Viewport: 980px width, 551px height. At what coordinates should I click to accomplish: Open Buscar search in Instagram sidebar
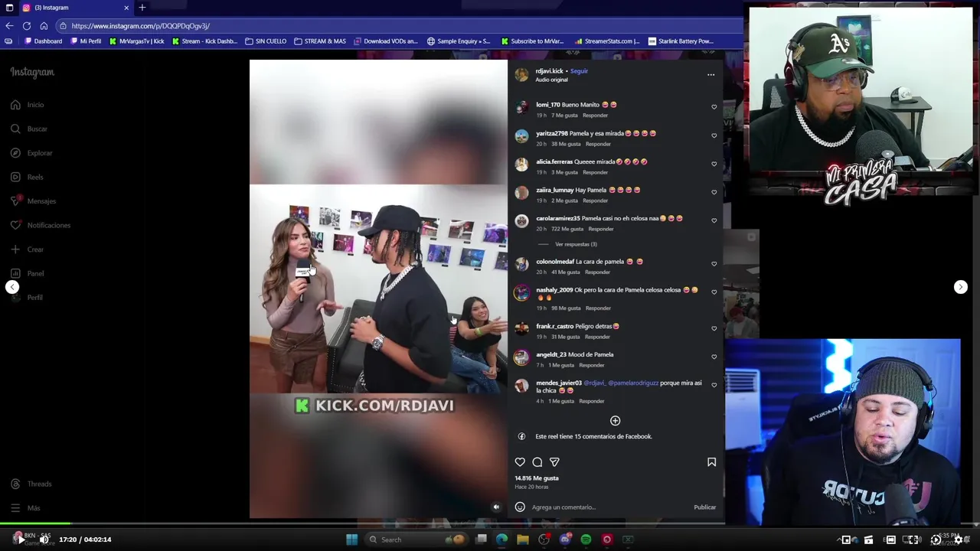[x=29, y=129]
